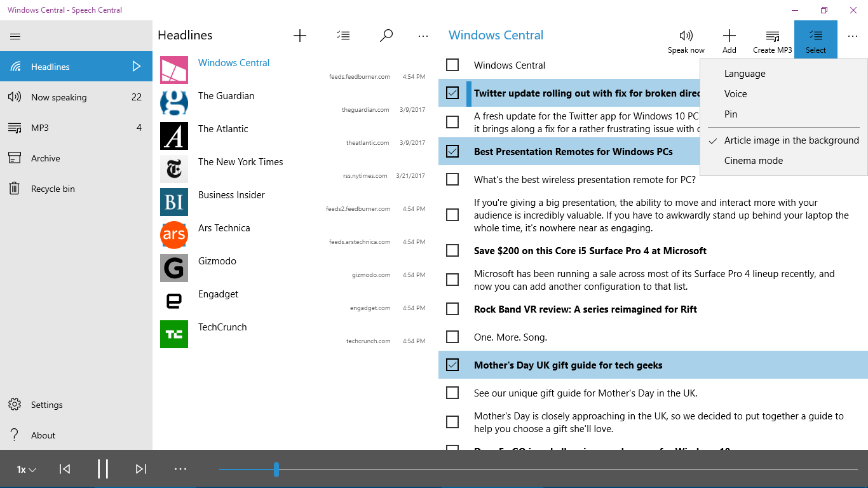The width and height of the screenshot is (868, 488).
Task: Click The Guardian feed logo
Action: tap(174, 103)
